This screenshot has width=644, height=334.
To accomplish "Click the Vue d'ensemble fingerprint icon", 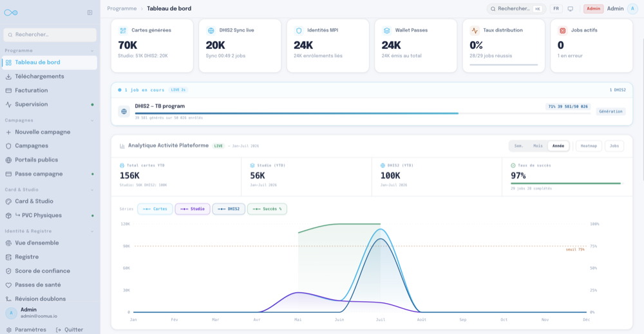I will (8, 243).
